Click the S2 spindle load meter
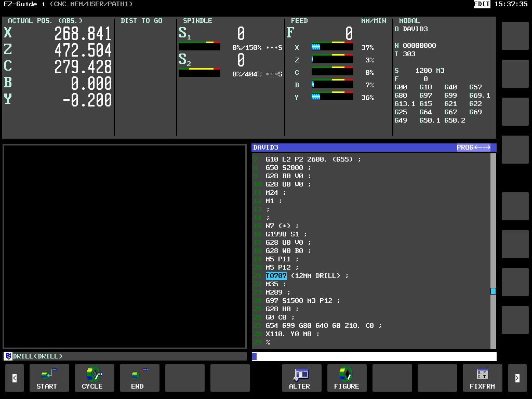 click(x=199, y=72)
